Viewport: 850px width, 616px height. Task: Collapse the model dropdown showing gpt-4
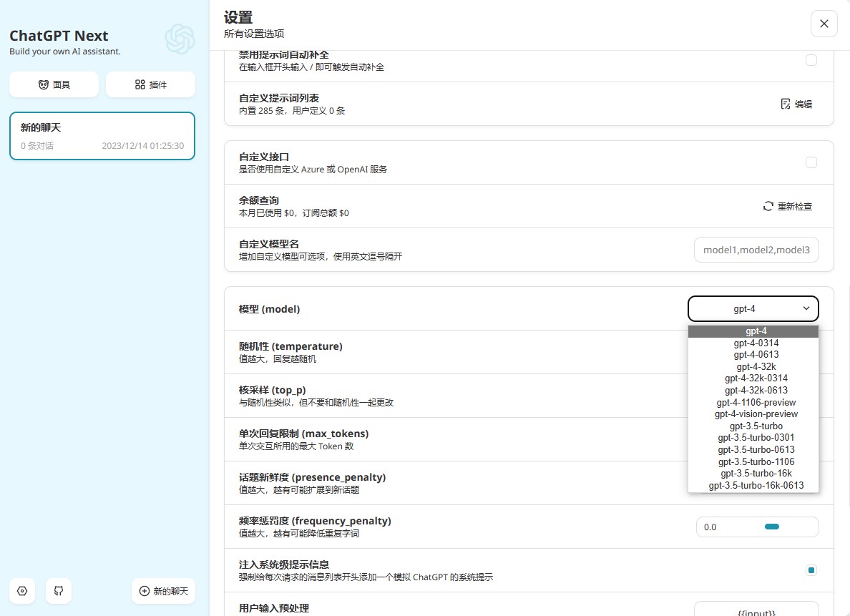753,309
